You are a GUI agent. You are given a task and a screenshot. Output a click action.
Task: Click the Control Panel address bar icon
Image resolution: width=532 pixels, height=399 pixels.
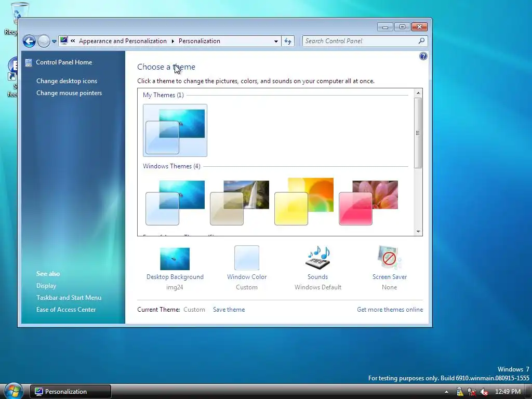coord(64,41)
